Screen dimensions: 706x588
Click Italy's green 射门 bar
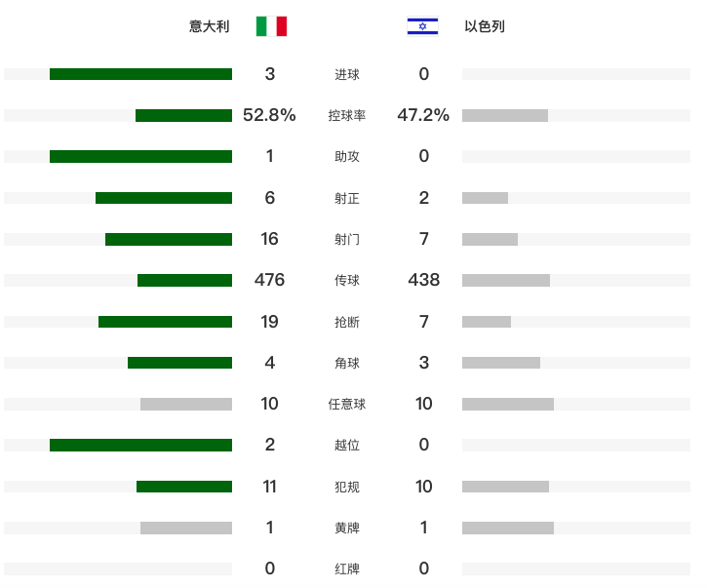coord(169,239)
